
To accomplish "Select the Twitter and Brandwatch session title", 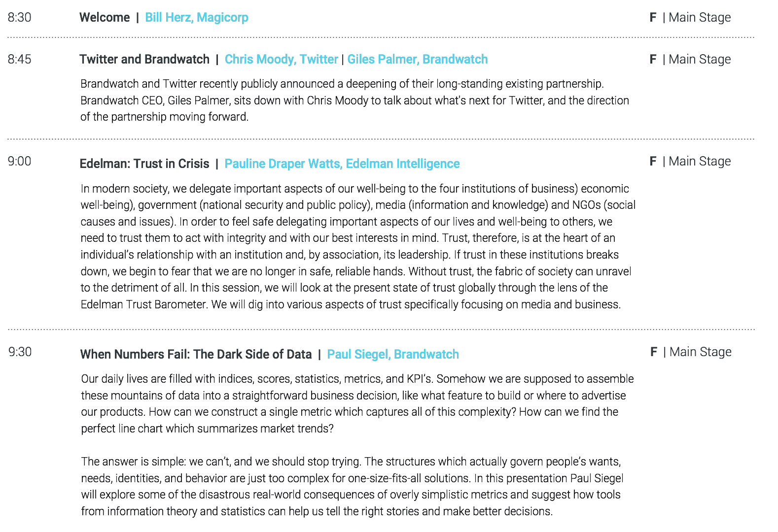I will coord(144,60).
